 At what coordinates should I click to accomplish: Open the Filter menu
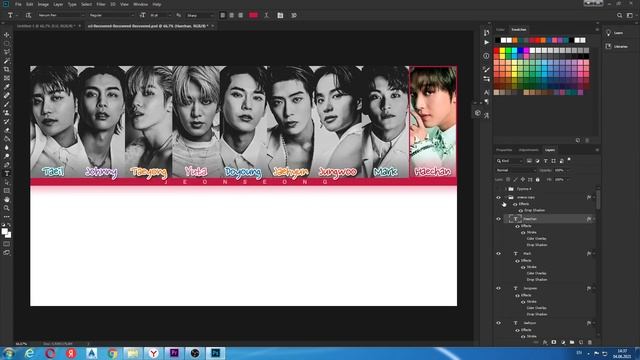point(101,4)
